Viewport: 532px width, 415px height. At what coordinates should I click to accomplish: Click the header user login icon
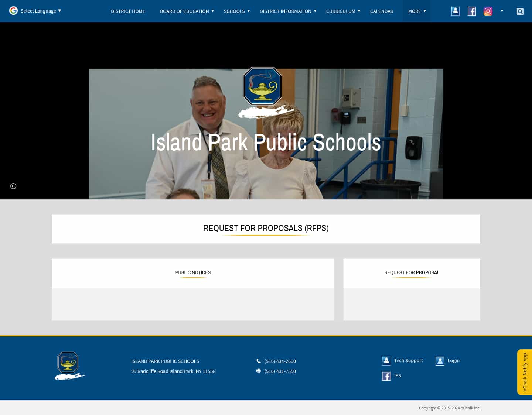click(456, 11)
